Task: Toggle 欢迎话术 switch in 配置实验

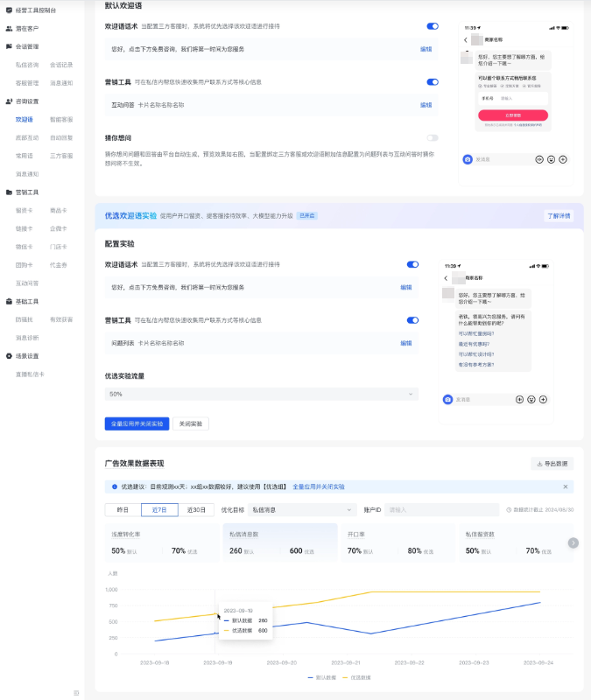Action: point(412,264)
